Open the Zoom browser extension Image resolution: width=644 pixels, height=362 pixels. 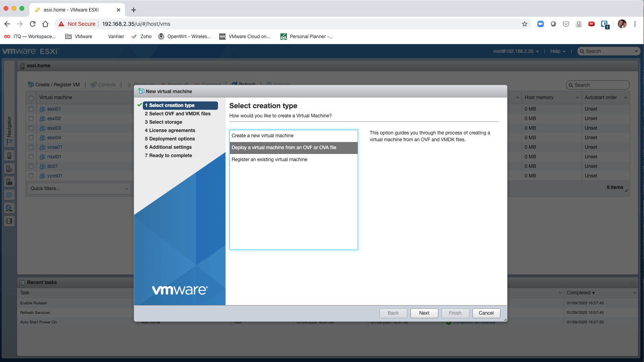tap(541, 24)
